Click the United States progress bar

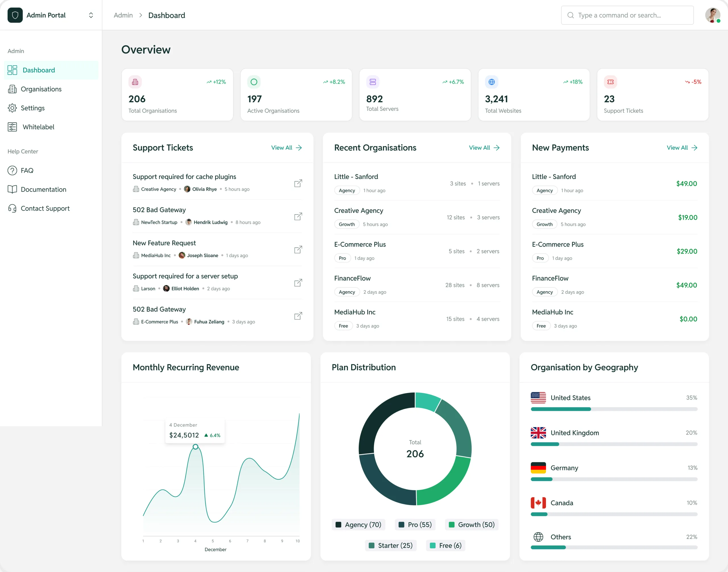(x=614, y=409)
